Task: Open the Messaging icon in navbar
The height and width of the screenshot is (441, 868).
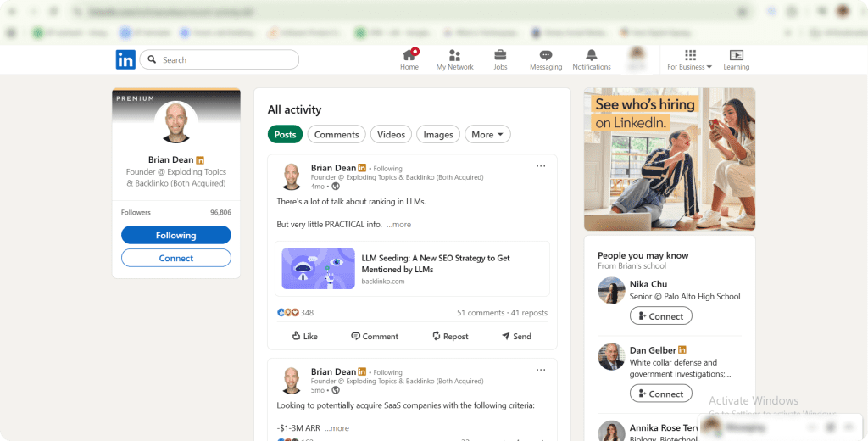Action: click(546, 60)
